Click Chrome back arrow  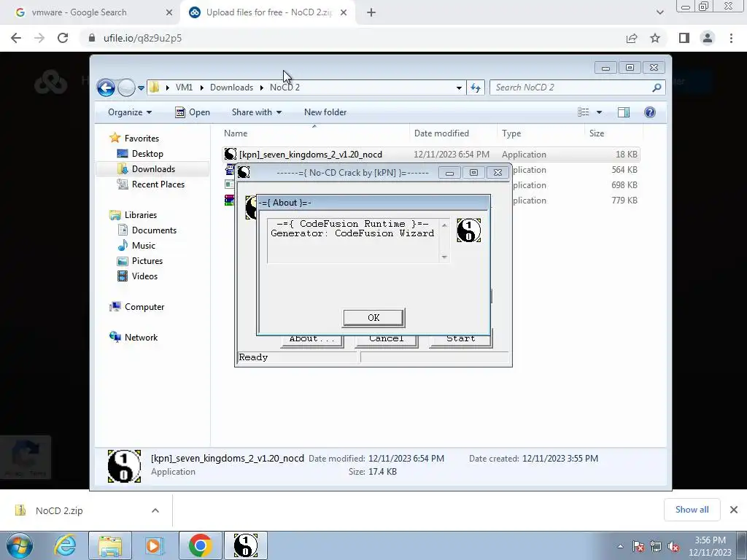16,38
